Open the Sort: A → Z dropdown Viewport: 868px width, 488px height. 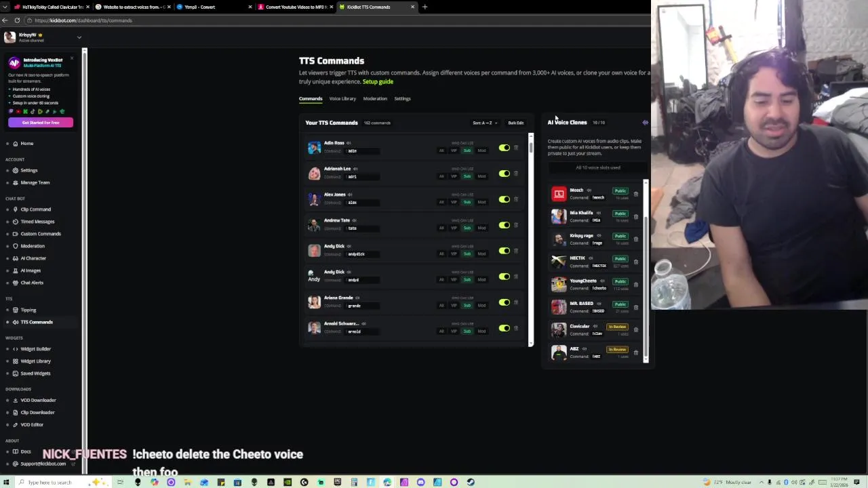coord(485,123)
